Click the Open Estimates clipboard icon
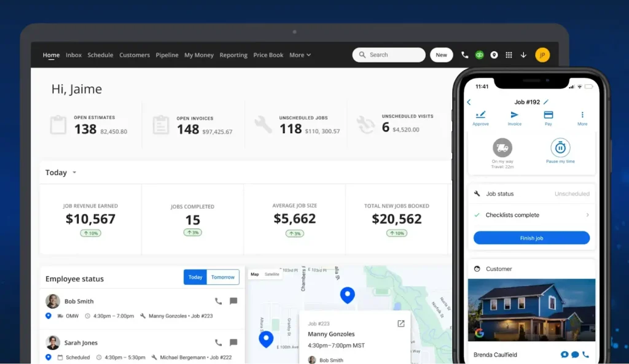 [58, 125]
